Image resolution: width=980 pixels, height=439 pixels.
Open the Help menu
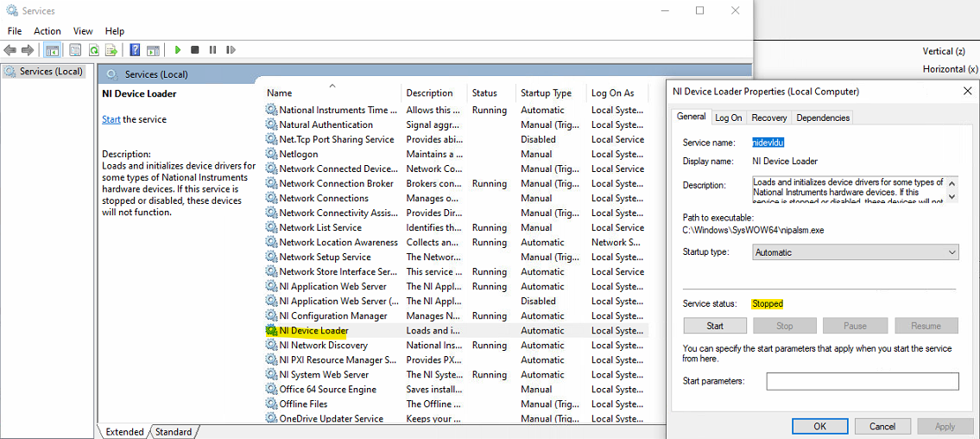point(114,30)
